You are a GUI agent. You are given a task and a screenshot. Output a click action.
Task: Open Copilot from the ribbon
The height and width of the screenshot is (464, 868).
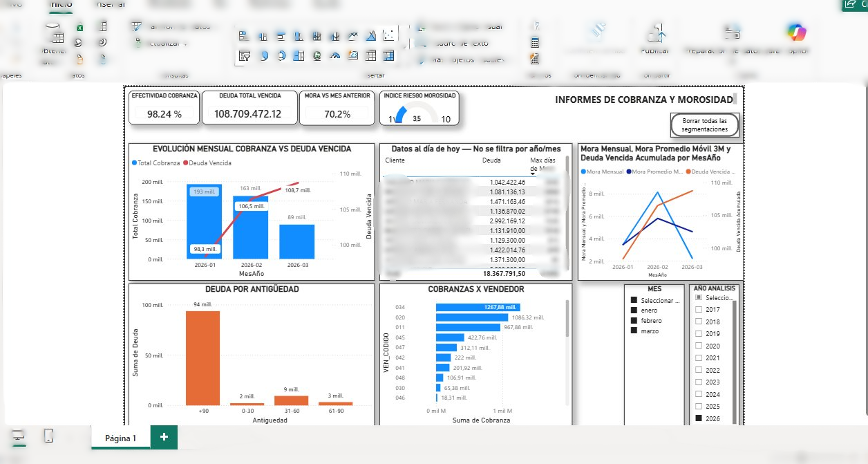796,33
